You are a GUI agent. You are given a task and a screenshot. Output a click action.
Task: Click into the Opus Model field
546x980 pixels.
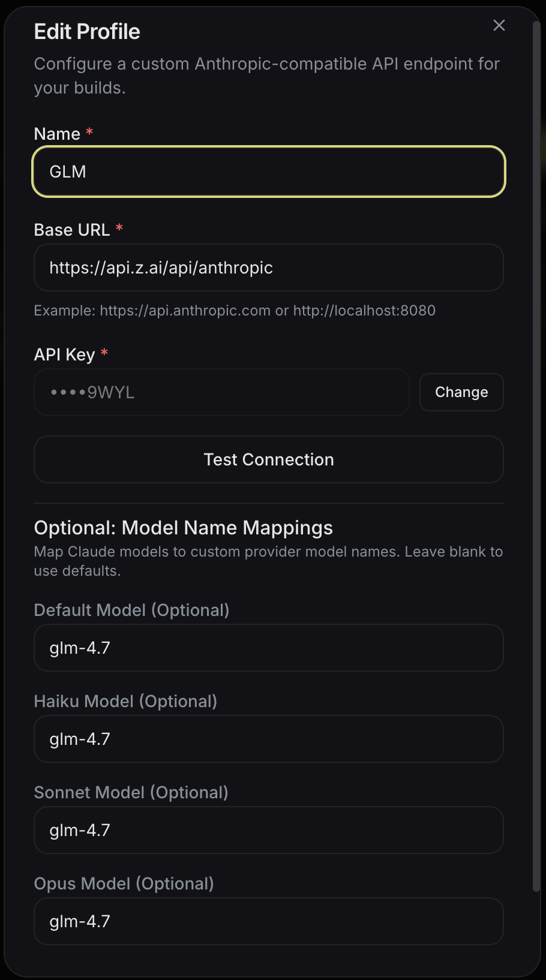coord(268,921)
